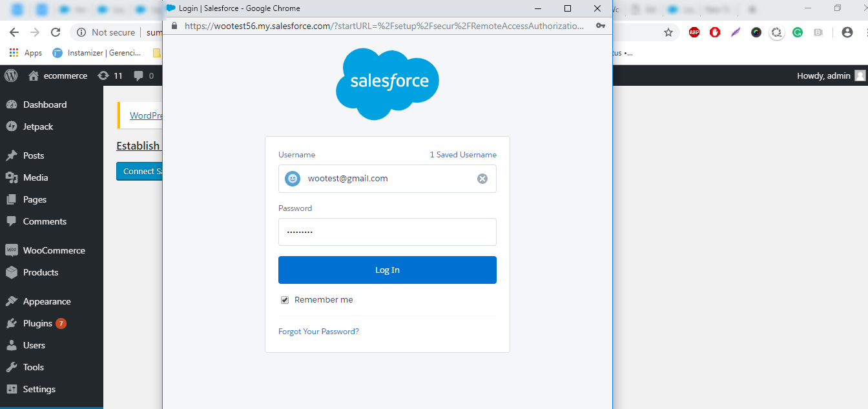Click the Password input field
Screen dimensions: 868x409
click(x=387, y=232)
